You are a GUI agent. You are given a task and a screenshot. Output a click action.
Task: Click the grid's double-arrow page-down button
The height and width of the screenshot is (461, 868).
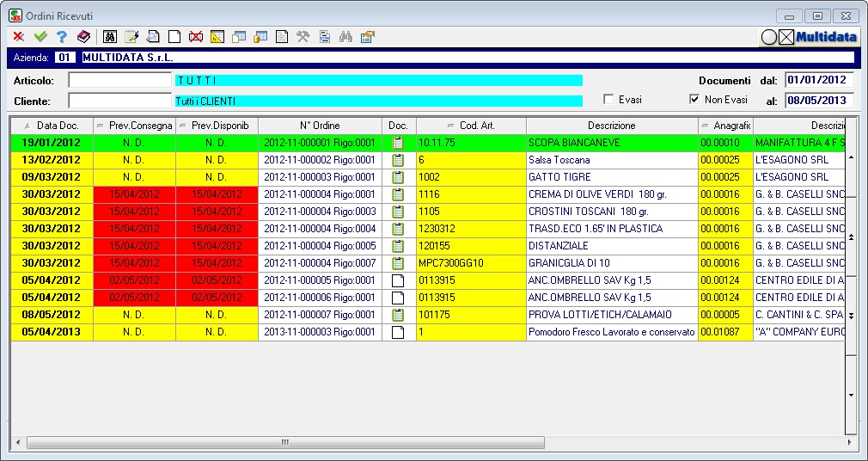tap(852, 316)
